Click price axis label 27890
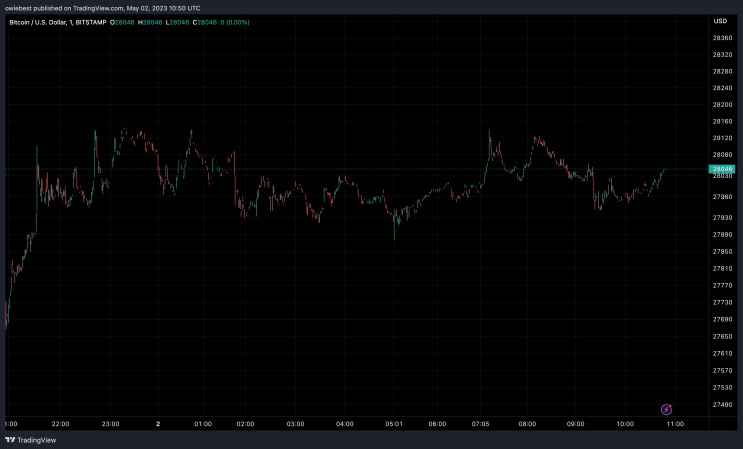Screen dimensions: 743x449 722,234
